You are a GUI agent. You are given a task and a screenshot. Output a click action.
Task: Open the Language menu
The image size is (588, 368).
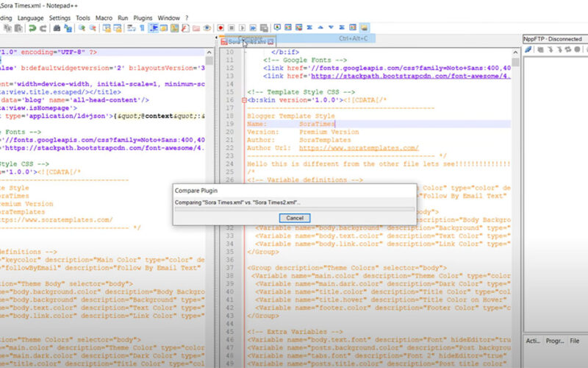click(30, 18)
